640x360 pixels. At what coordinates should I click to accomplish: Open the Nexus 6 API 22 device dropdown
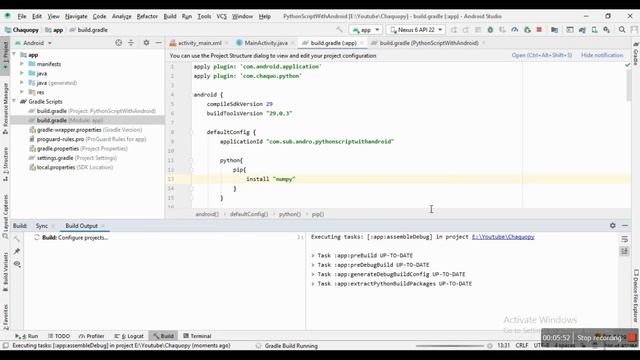[416, 30]
